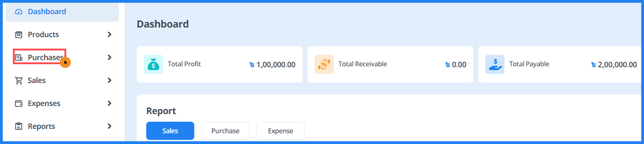Screen dimensions: 644x144
Task: Expand the Expenses submenu chevron
Action: coord(109,103)
